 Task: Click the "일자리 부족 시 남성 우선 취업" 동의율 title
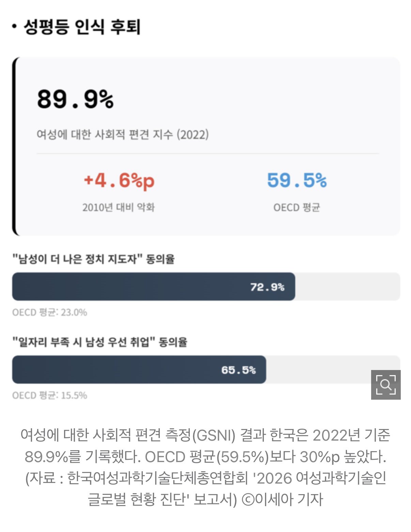[x=100, y=342]
